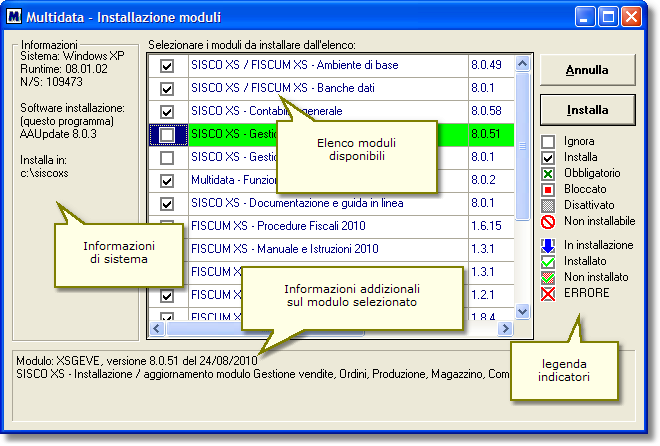Maximize the Installazione moduli window
660x446 pixels.
point(608,17)
